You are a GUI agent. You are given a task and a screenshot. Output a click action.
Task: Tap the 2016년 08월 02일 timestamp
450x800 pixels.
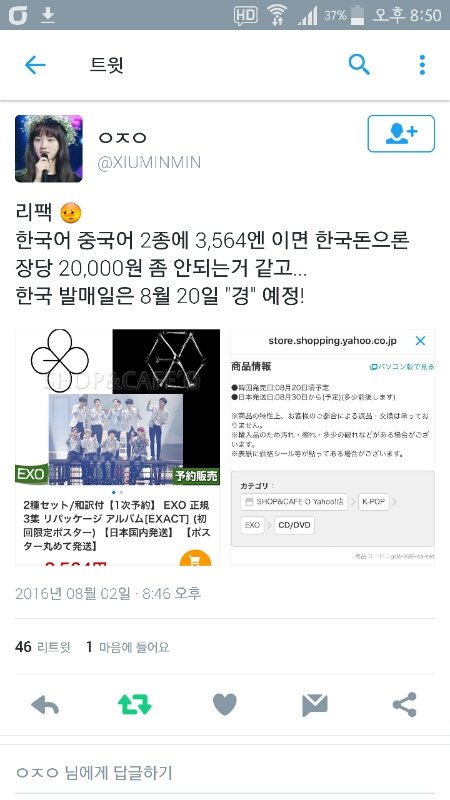pyautogui.click(x=108, y=593)
